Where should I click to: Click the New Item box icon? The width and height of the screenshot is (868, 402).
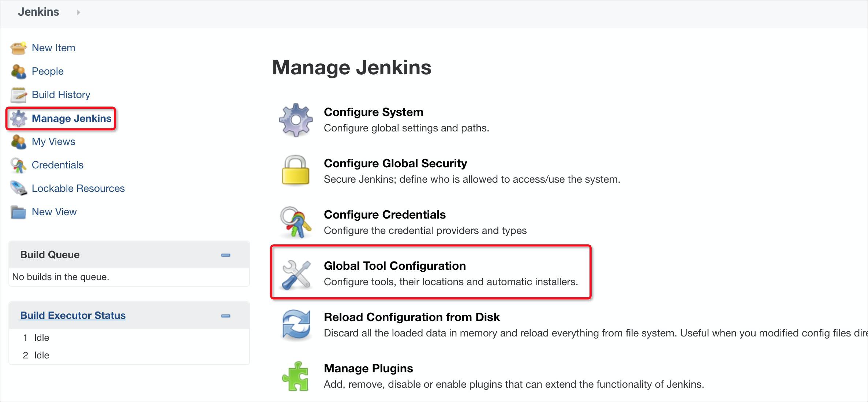(x=18, y=48)
